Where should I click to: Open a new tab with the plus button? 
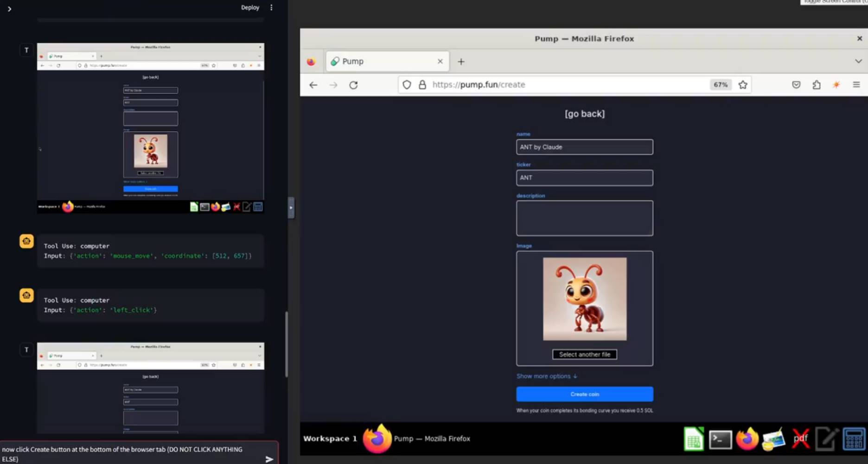click(x=461, y=62)
